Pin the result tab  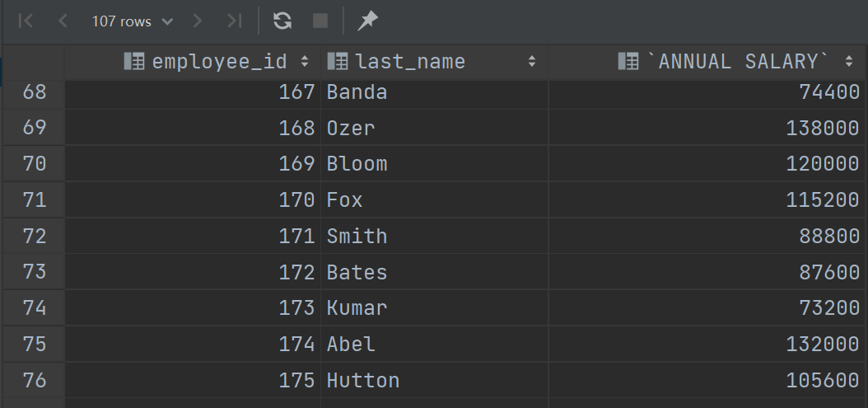click(367, 21)
